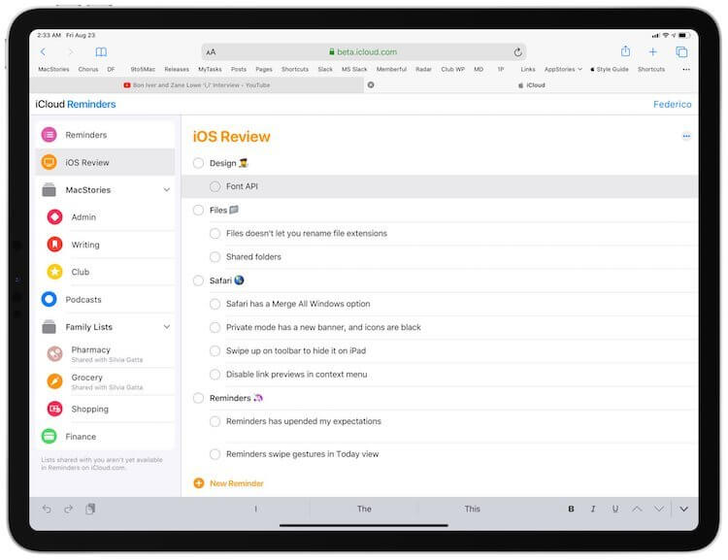Select 'Reminders swipe gestures in Today view' text

302,454
